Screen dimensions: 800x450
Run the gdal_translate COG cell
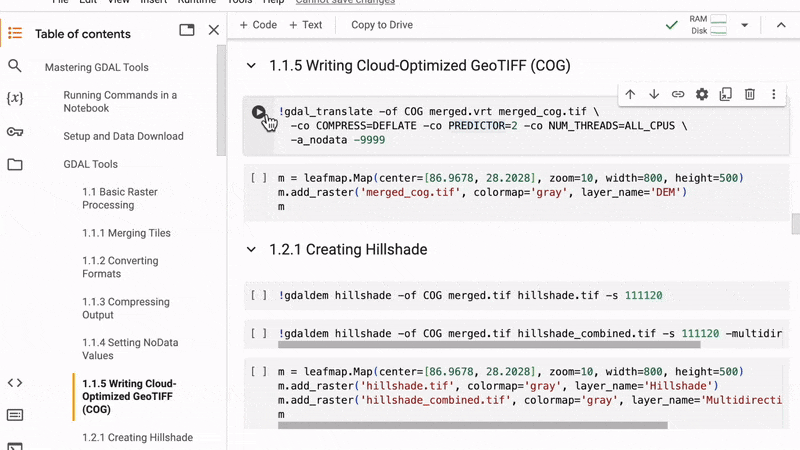coord(259,112)
